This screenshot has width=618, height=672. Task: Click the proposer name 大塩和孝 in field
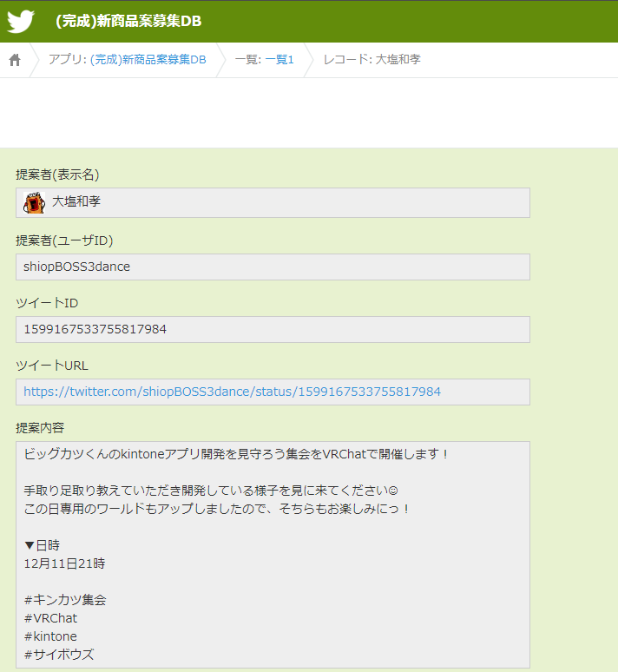pos(76,201)
